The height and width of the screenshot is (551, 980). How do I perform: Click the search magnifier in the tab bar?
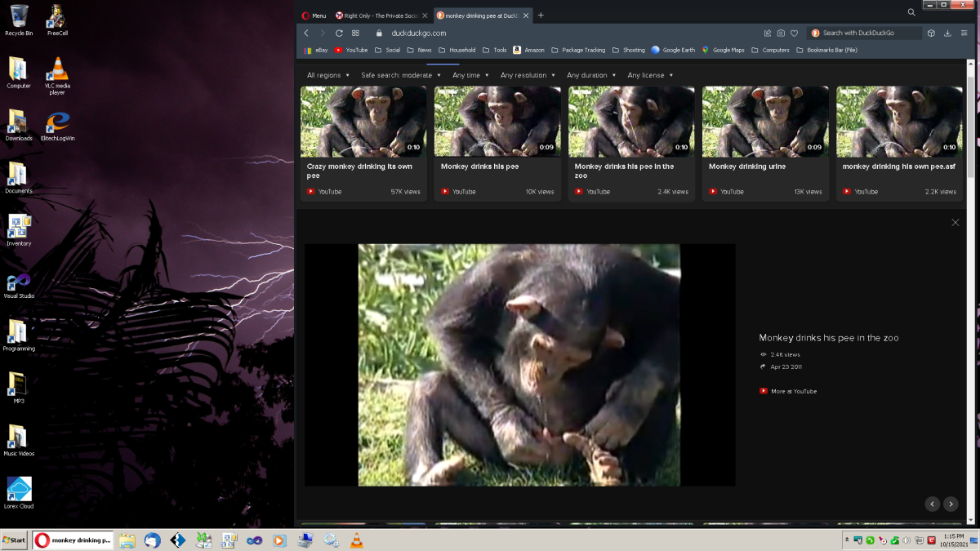(911, 12)
